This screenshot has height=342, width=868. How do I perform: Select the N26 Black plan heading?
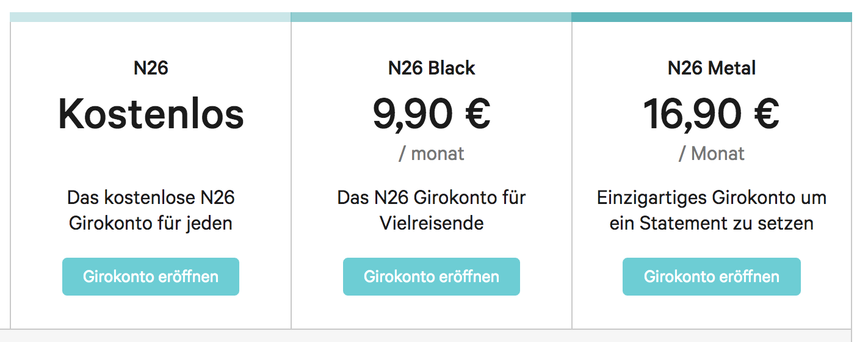point(431,68)
